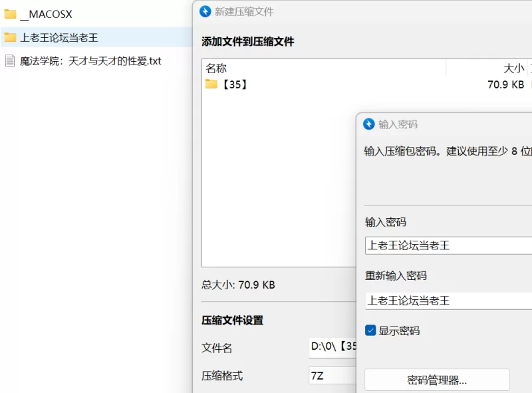532x393 pixels.
Task: Focus the 输入密码 text field
Action: [447, 245]
